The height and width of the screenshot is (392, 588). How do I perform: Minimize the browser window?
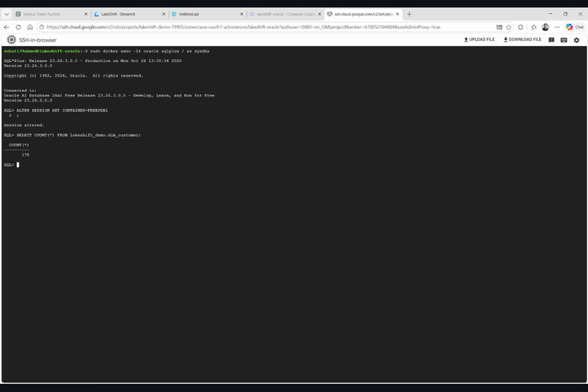[x=551, y=14]
